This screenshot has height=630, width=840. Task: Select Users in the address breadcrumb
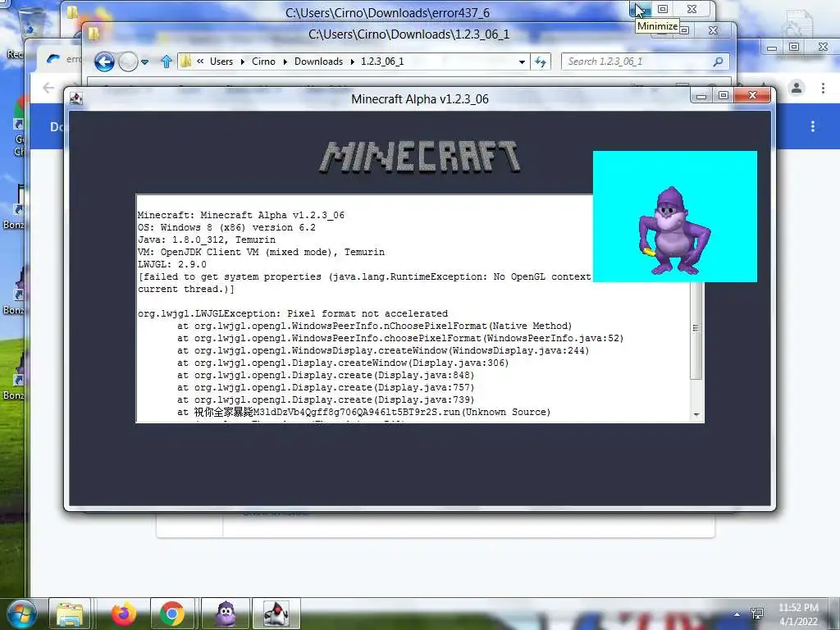(x=221, y=62)
